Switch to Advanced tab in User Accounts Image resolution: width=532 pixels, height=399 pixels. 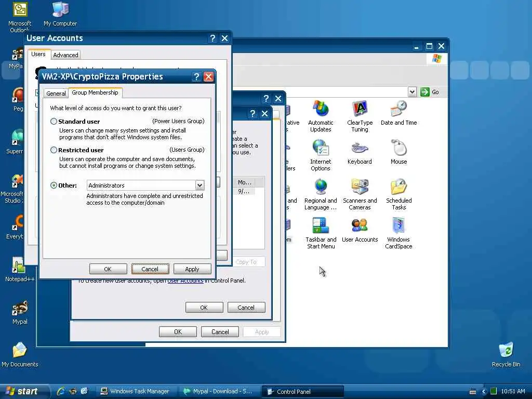[x=65, y=55]
